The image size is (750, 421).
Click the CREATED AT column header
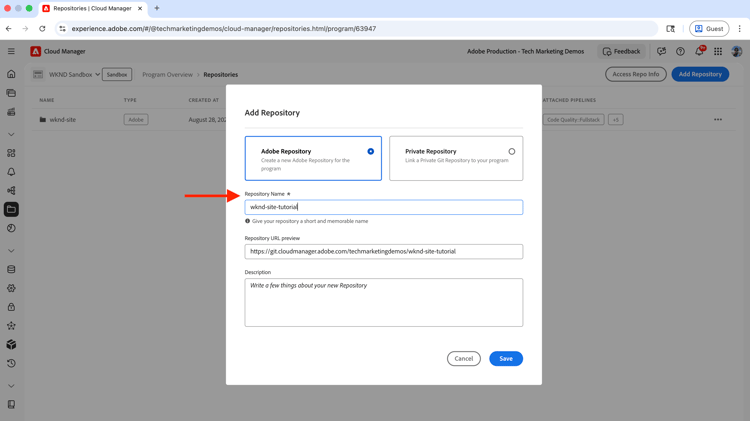pos(203,100)
